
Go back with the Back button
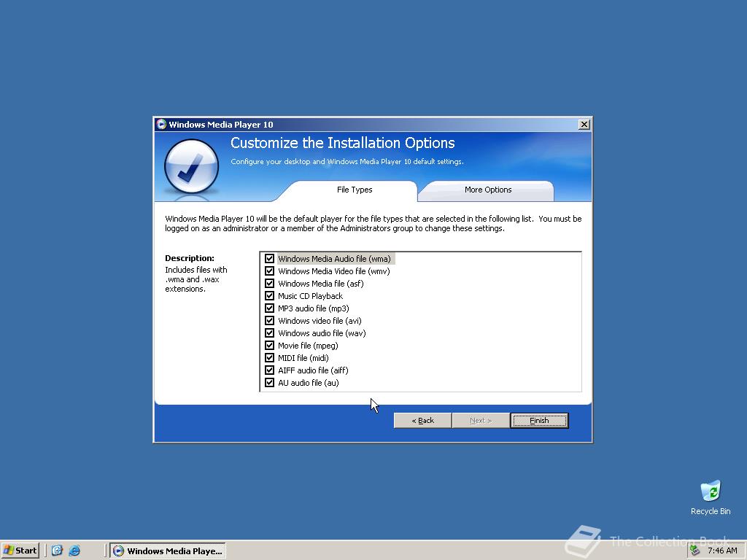(422, 421)
